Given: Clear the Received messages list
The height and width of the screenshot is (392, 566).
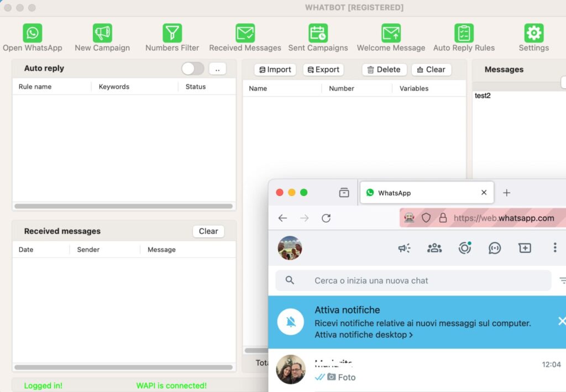Looking at the screenshot, I should [x=208, y=231].
